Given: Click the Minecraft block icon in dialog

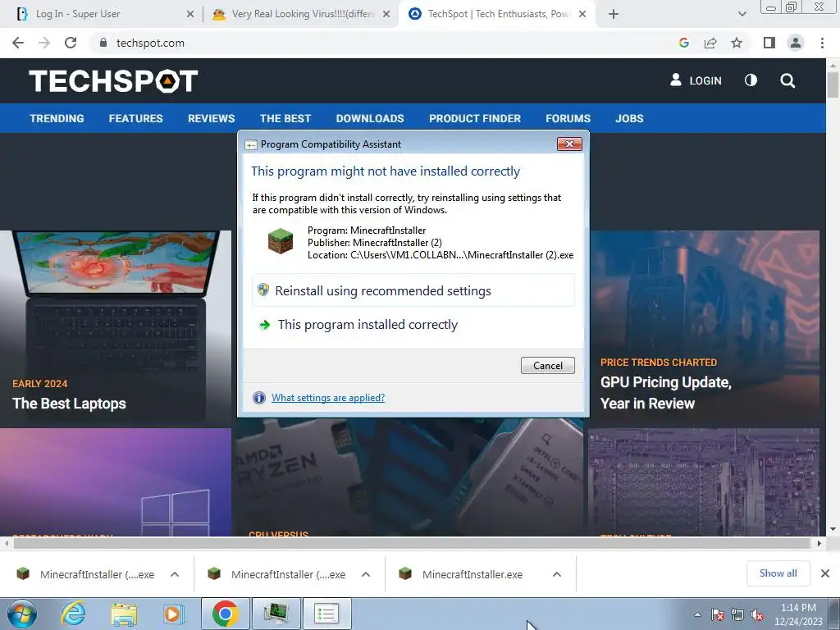Looking at the screenshot, I should click(x=281, y=240).
